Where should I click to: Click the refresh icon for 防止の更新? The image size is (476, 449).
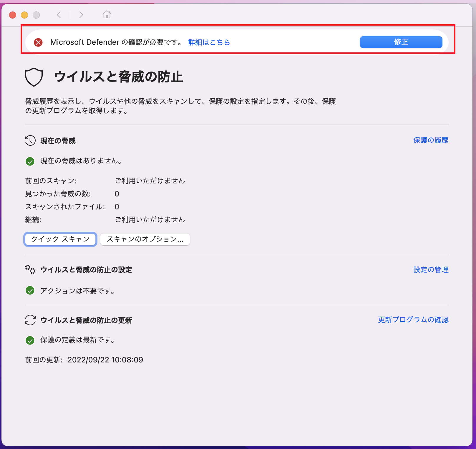point(30,320)
